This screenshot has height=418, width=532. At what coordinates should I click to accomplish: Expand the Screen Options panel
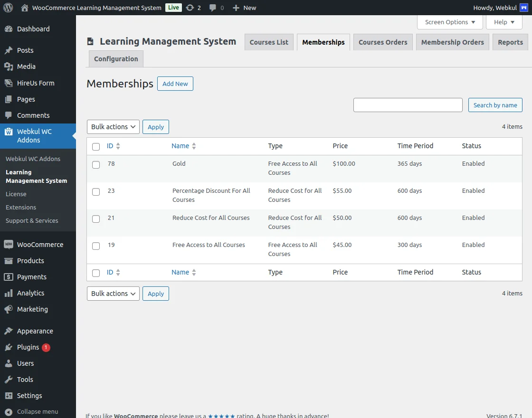pyautogui.click(x=449, y=22)
